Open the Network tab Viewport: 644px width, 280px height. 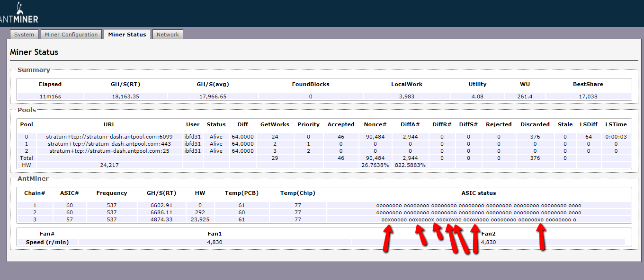point(168,35)
